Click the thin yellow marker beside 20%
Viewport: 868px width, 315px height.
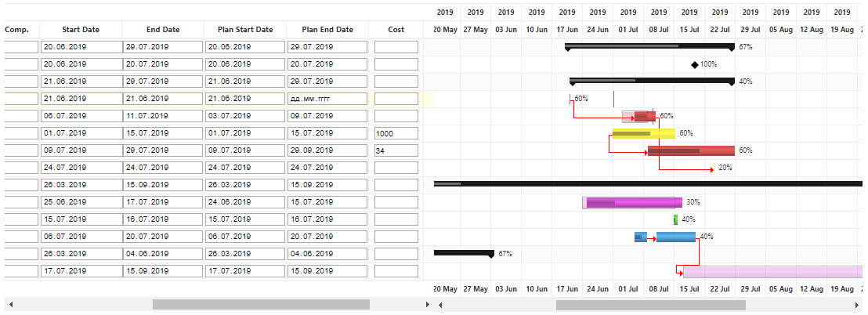pyautogui.click(x=714, y=168)
